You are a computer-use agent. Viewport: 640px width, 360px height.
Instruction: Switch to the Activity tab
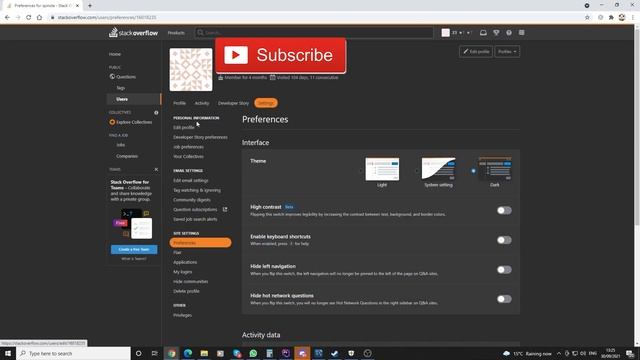click(x=202, y=103)
